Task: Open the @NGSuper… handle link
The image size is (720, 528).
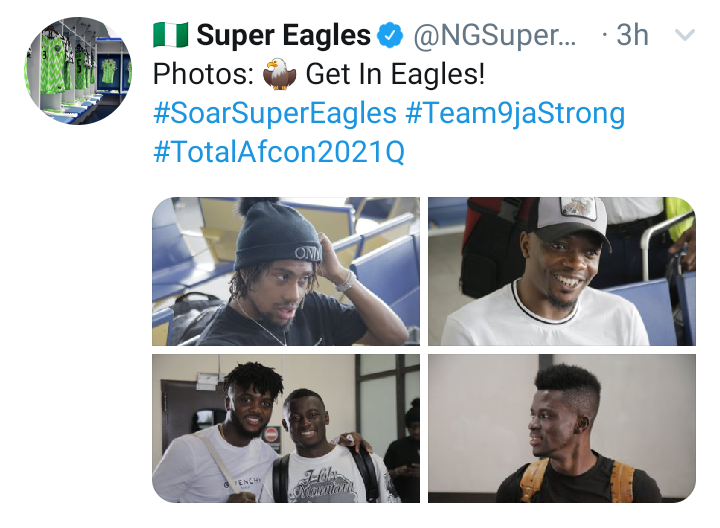Action: (495, 35)
